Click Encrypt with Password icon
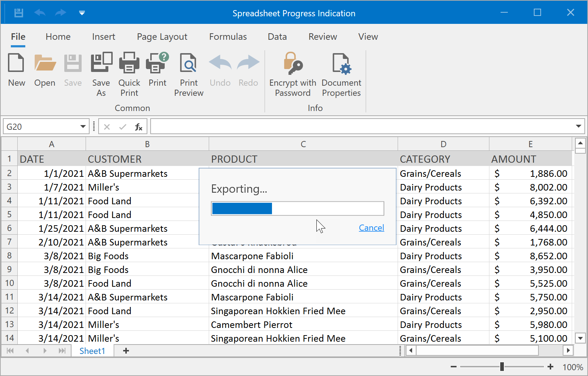The image size is (588, 376). (293, 63)
